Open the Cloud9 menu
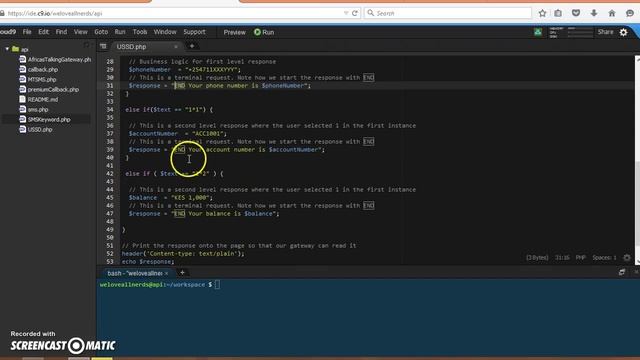Viewport: 640px width, 360px height. pyautogui.click(x=7, y=32)
